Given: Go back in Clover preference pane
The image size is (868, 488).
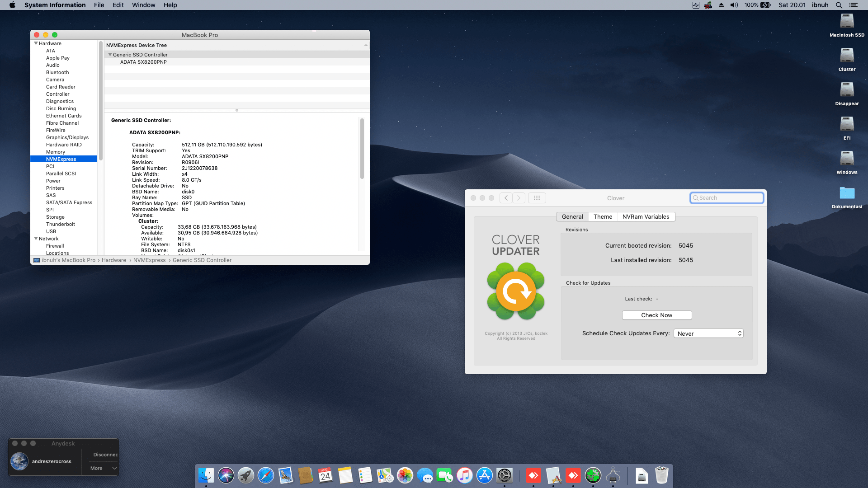Looking at the screenshot, I should (506, 198).
